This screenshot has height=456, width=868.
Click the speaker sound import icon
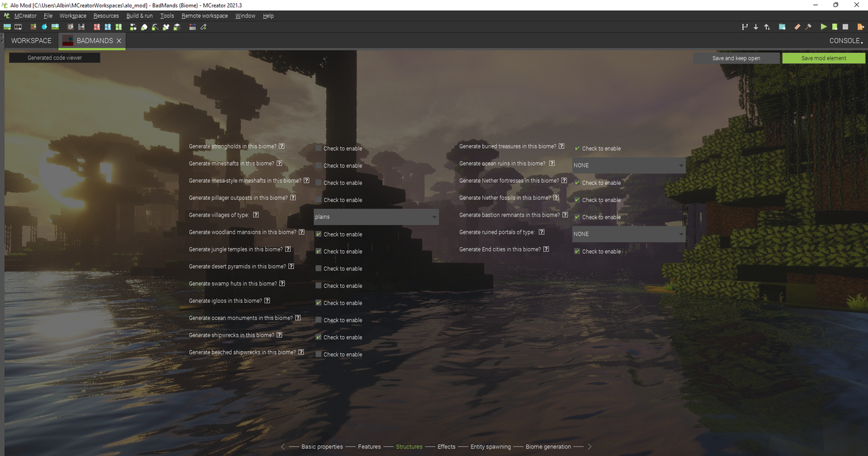pyautogui.click(x=70, y=27)
